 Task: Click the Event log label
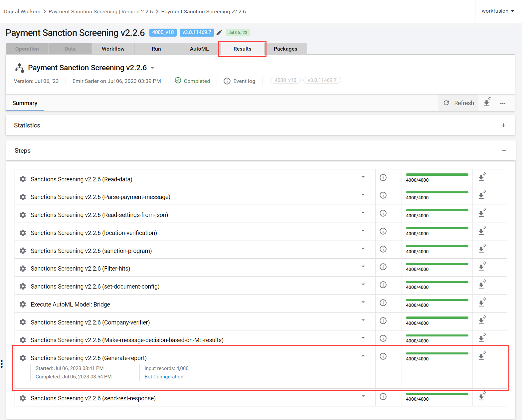coord(244,81)
